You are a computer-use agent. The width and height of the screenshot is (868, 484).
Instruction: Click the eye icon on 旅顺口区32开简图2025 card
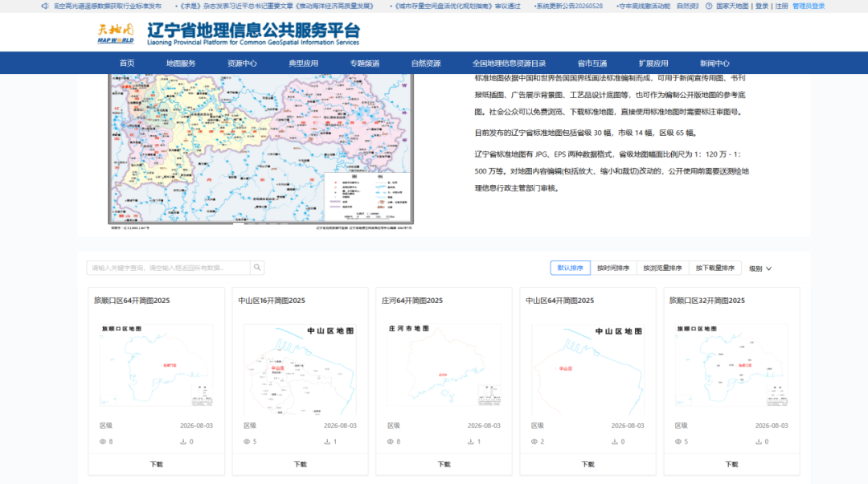click(x=678, y=441)
